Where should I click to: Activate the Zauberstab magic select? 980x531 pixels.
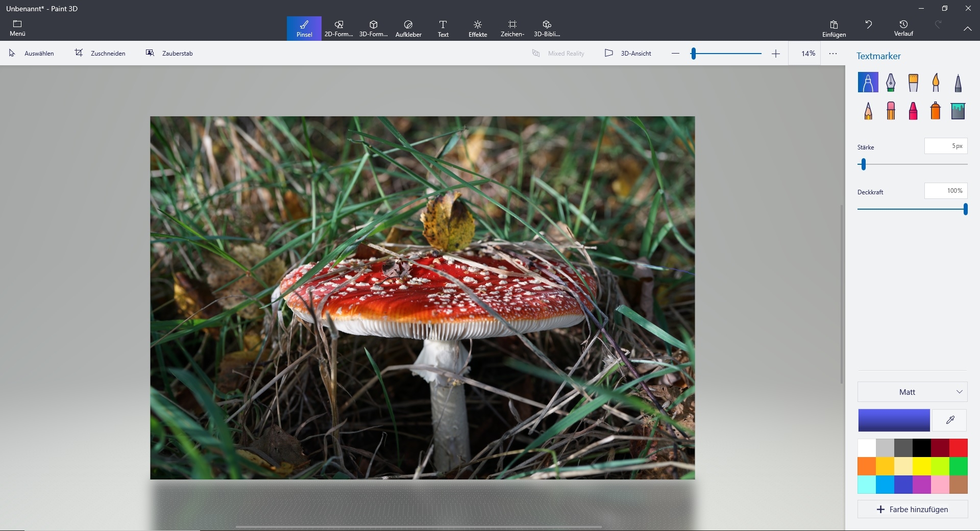(169, 53)
